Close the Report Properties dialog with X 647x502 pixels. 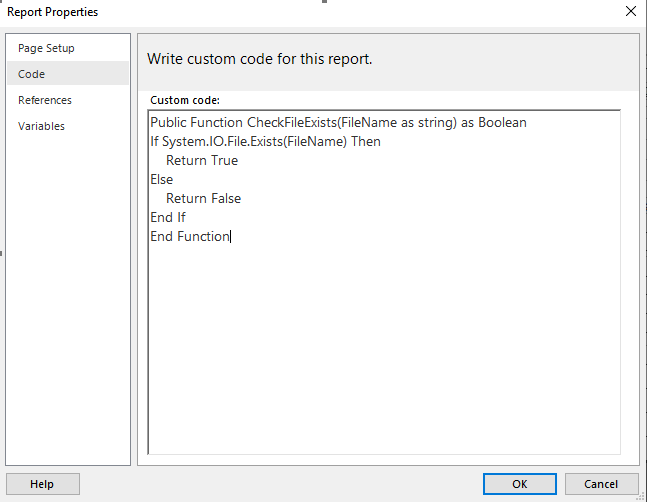[x=630, y=12]
